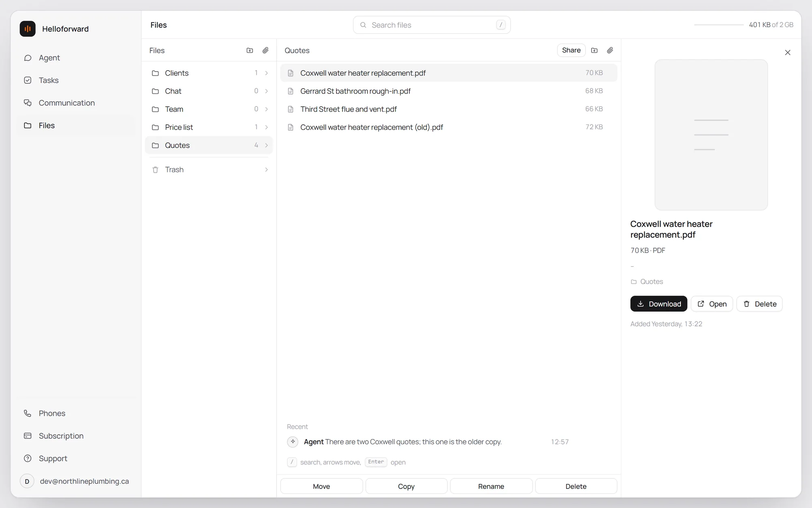Open the Price list folder
Screen dimensions: 812x508
209,127
